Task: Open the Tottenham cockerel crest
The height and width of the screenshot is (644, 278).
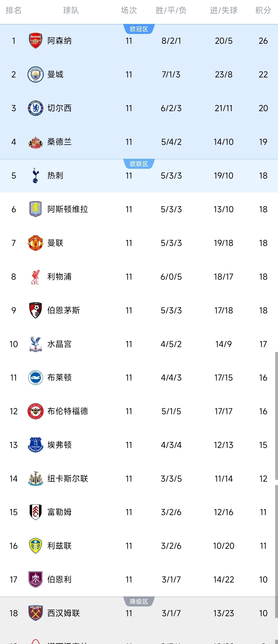Action: 36,175
